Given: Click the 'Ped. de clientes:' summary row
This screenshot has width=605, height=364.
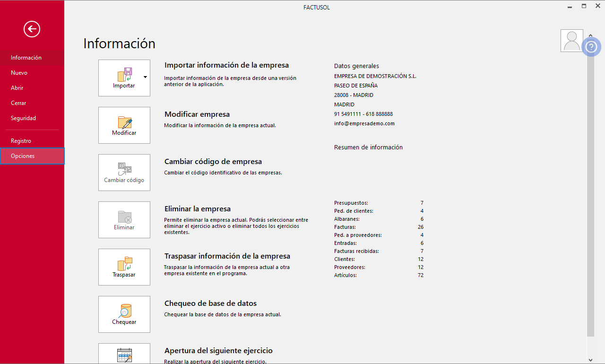Looking at the screenshot, I should 379,211.
